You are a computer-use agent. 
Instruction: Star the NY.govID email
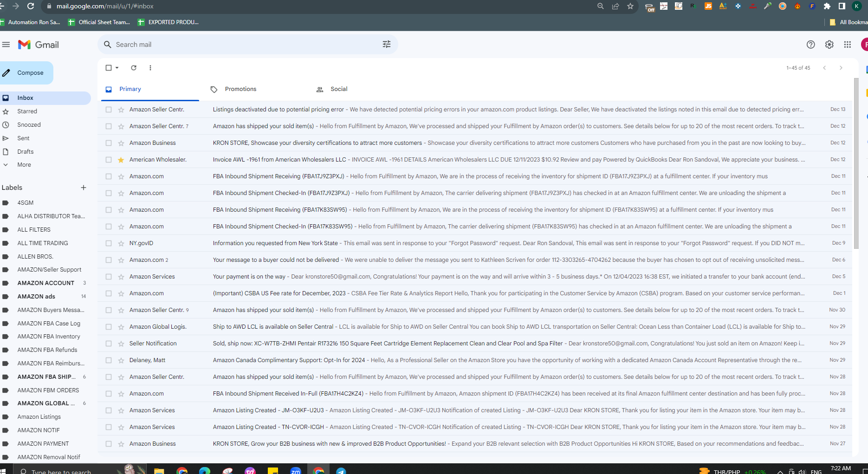click(121, 243)
